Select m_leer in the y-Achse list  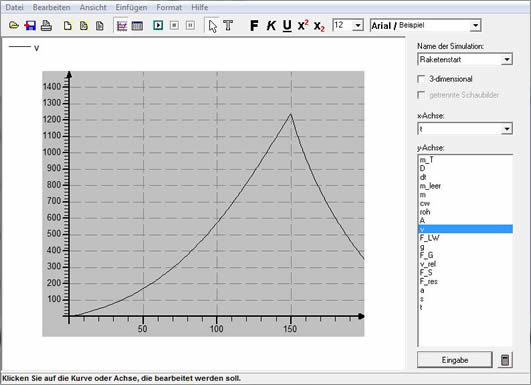coord(466,186)
